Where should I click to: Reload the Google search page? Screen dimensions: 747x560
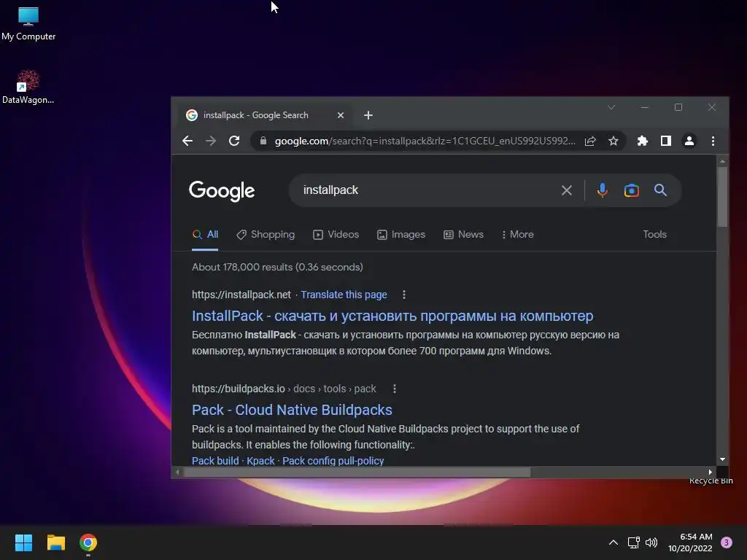(234, 141)
